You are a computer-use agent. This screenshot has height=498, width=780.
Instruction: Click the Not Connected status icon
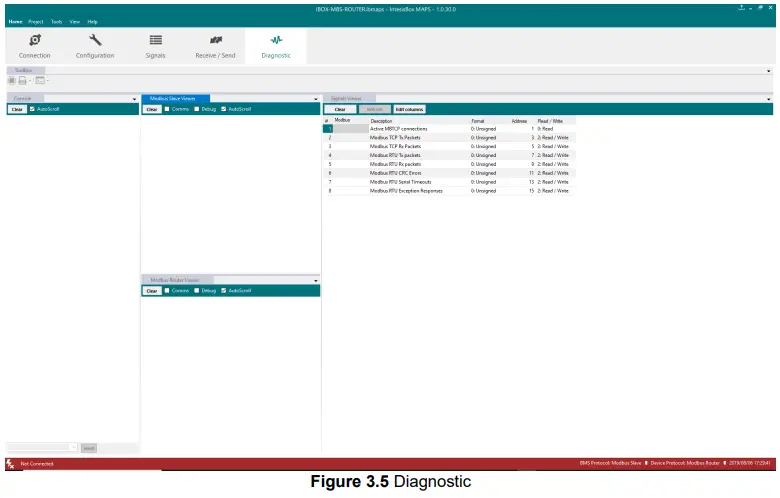click(x=10, y=464)
